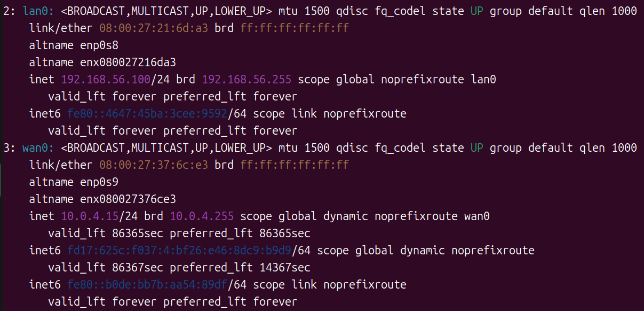This screenshot has width=644, height=311.
Task: Click the IPv4 address 192.168.56.100
Action: (x=106, y=80)
